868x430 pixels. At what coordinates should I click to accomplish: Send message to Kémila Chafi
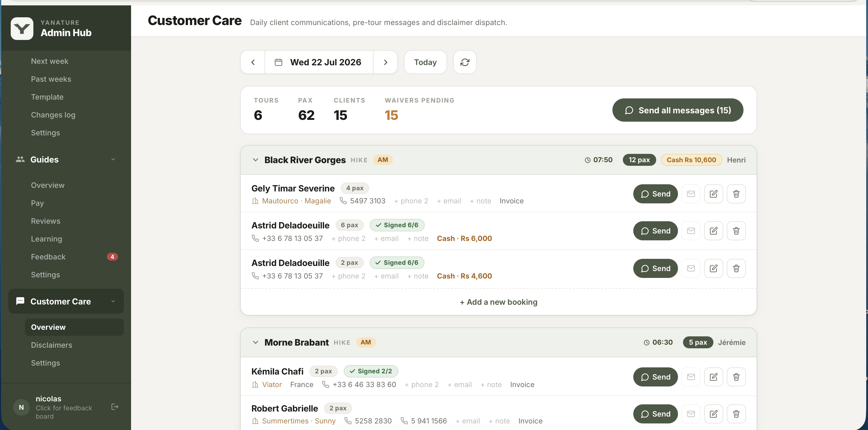(655, 377)
